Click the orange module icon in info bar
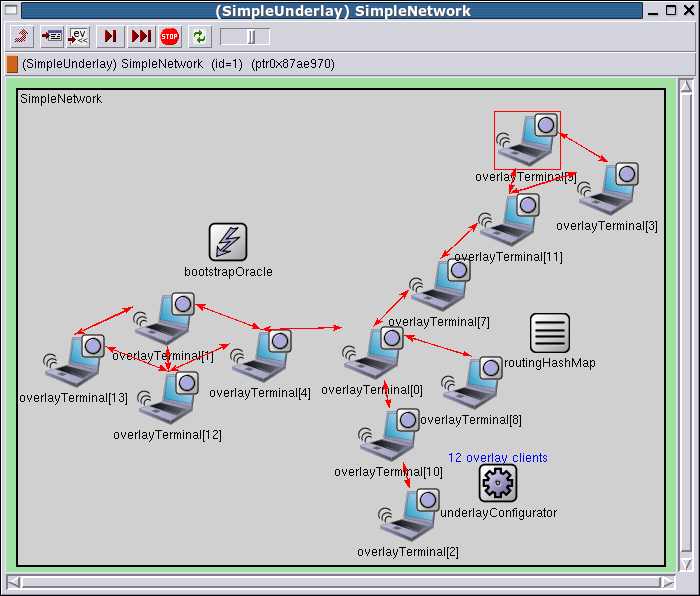This screenshot has height=596, width=700. pos(12,64)
